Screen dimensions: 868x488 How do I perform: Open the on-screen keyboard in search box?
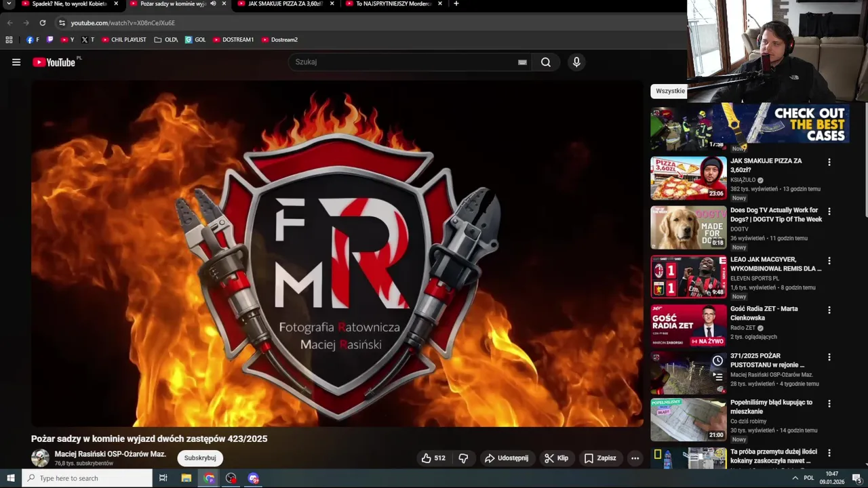tap(522, 62)
